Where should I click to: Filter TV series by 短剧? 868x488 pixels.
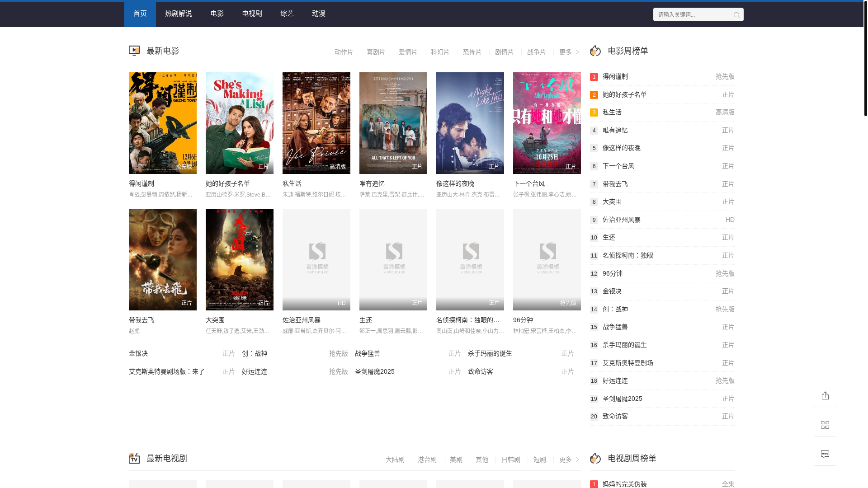(540, 460)
